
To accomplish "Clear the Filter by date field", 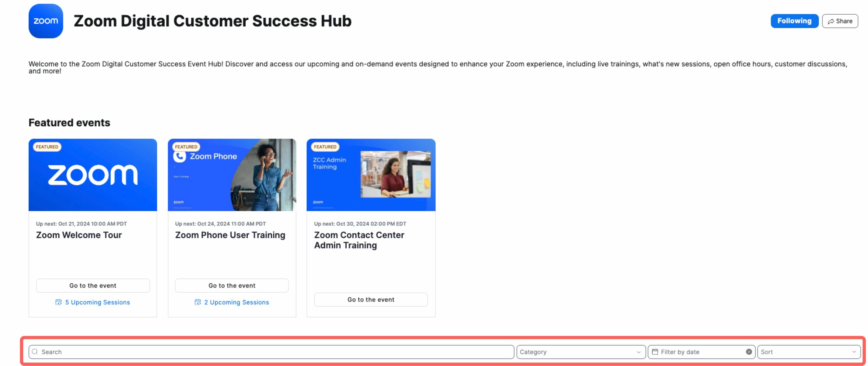I will coord(749,352).
